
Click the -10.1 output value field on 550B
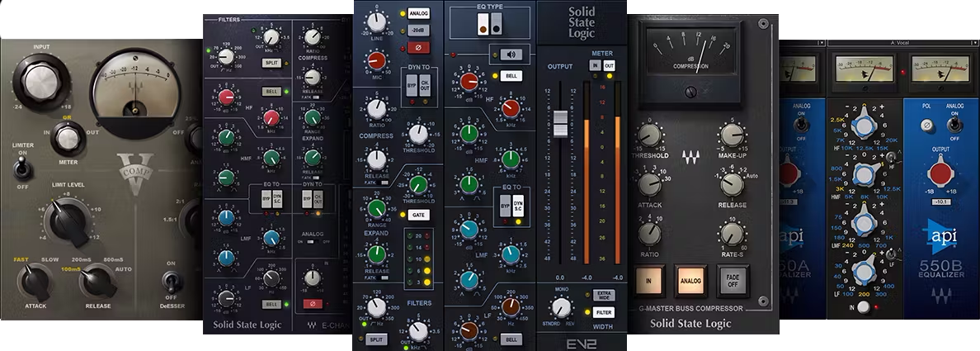click(x=940, y=202)
